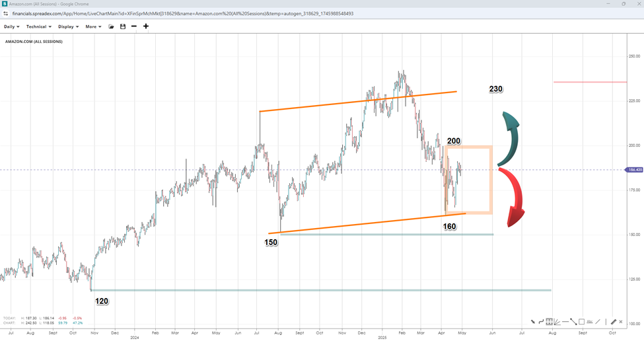Select the curved line drawing tool

point(541,322)
